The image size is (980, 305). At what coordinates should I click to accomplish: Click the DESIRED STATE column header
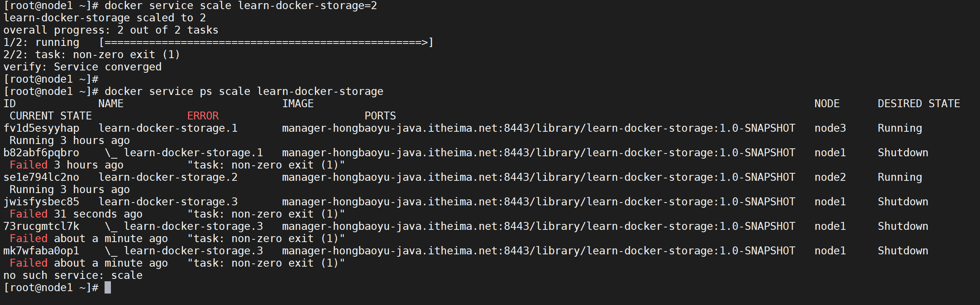click(919, 104)
